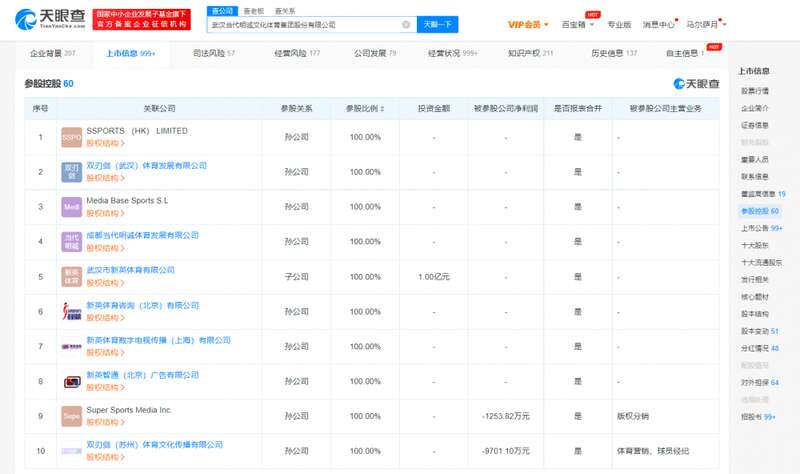This screenshot has width=800, height=474.
Task: Open the 双刃剑(苏州)体育文化传播有限公司 company link
Action: click(x=155, y=445)
